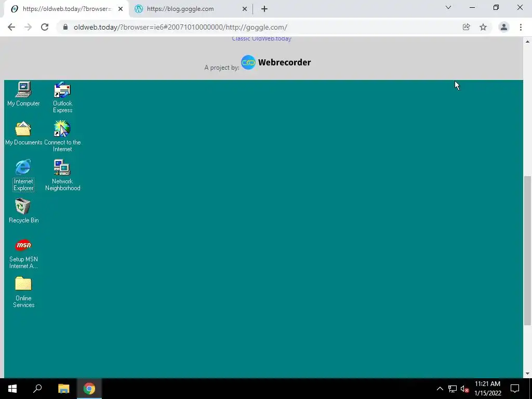This screenshot has width=532, height=399.
Task: Close the oldweb.today tab
Action: click(121, 9)
